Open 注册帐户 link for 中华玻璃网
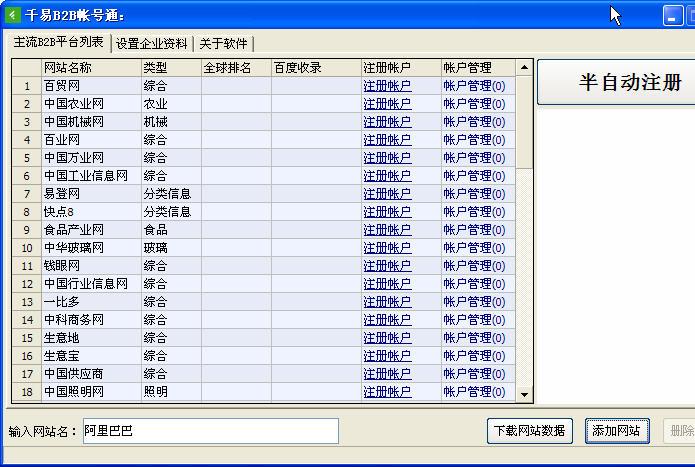Image resolution: width=695 pixels, height=467 pixels. 387,248
